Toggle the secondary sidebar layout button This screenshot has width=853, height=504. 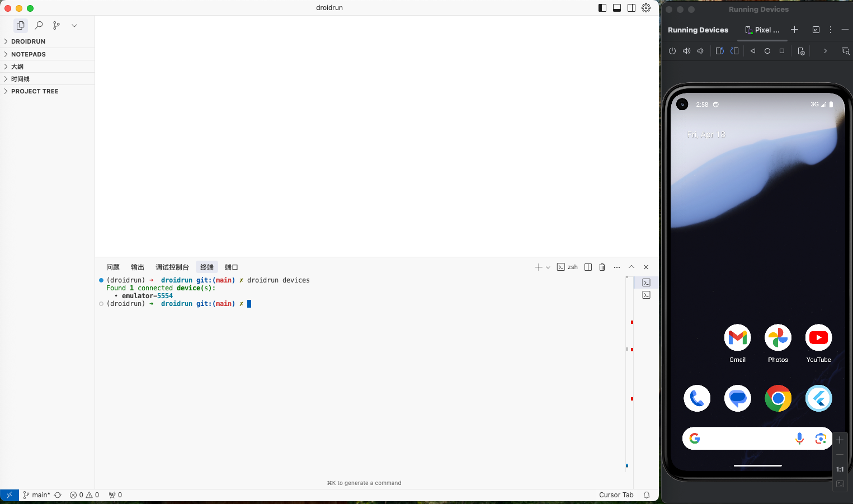point(631,8)
